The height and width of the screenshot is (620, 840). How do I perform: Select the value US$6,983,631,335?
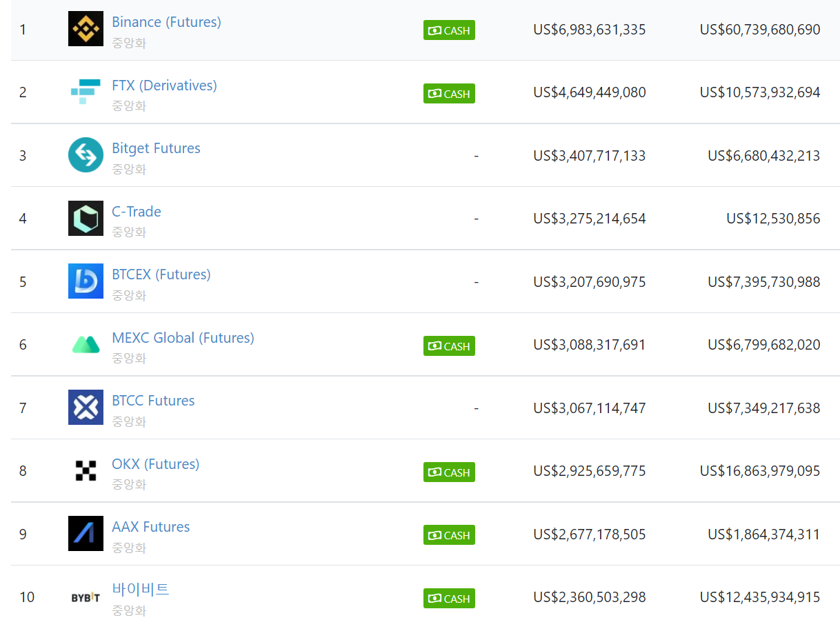click(590, 30)
